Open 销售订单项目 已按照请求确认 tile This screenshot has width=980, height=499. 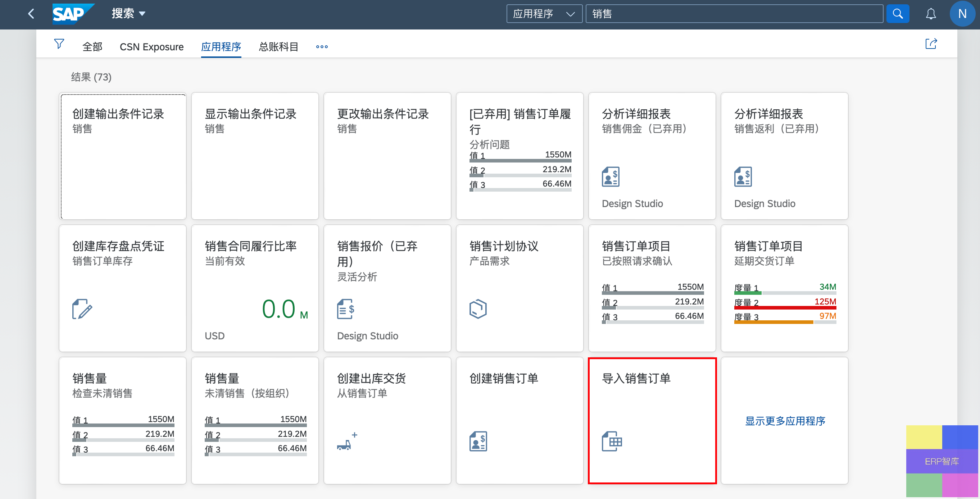[652, 288]
